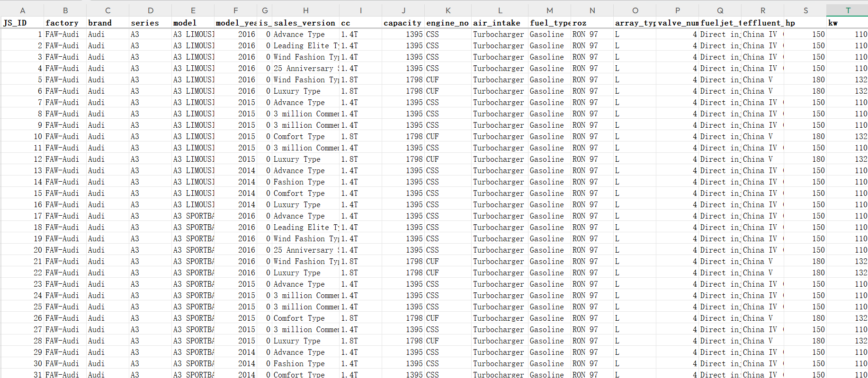Select the 'capacity' header cell

click(403, 23)
